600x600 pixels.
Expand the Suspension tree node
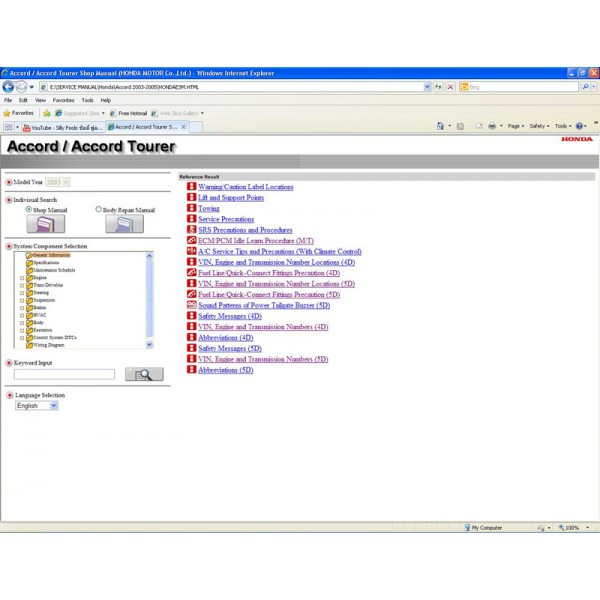[22, 300]
